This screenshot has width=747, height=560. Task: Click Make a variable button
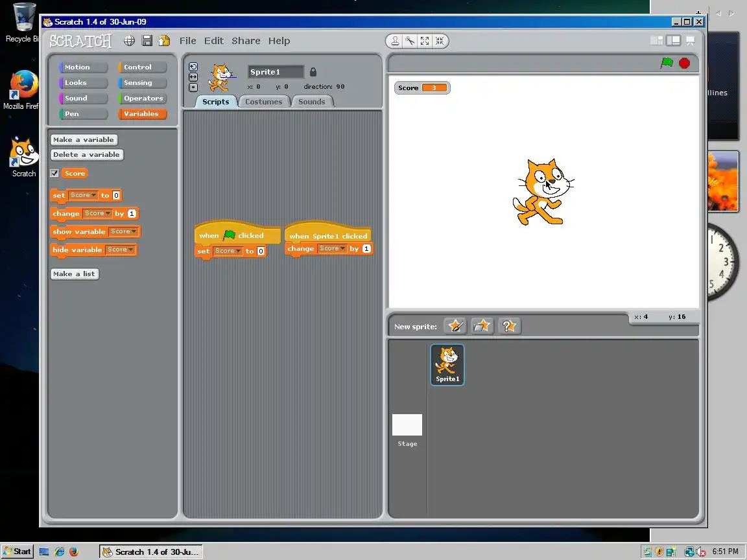84,139
